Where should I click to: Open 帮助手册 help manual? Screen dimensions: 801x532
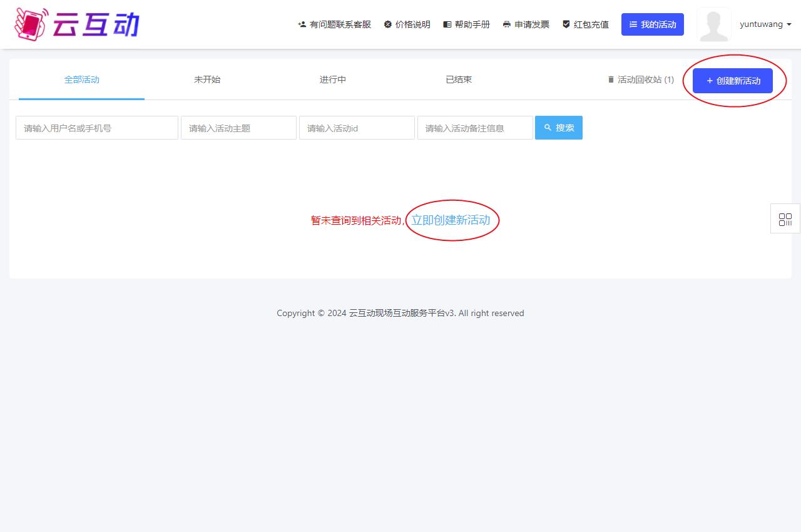466,24
